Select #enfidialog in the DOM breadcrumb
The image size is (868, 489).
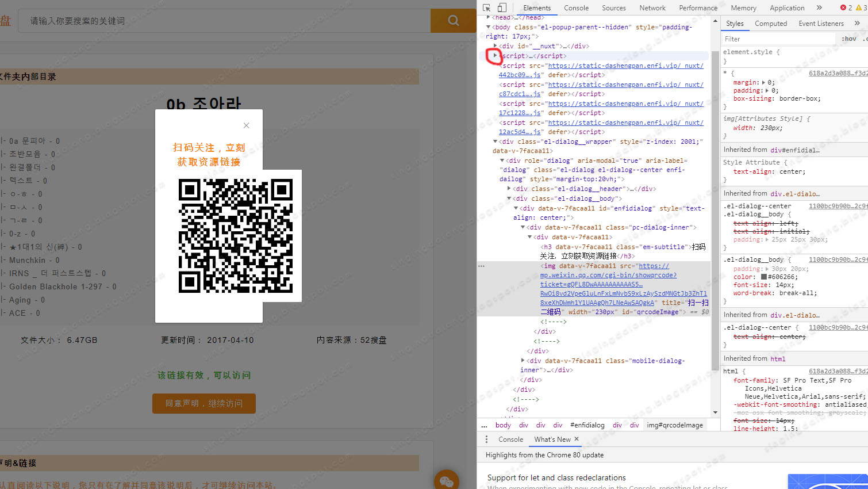[587, 425]
